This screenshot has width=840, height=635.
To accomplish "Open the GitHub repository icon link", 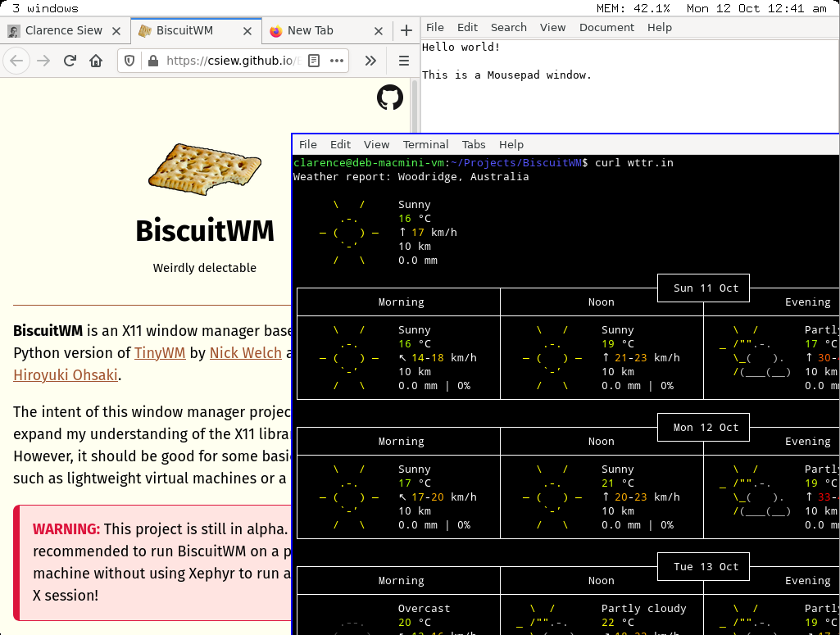I will (x=390, y=98).
